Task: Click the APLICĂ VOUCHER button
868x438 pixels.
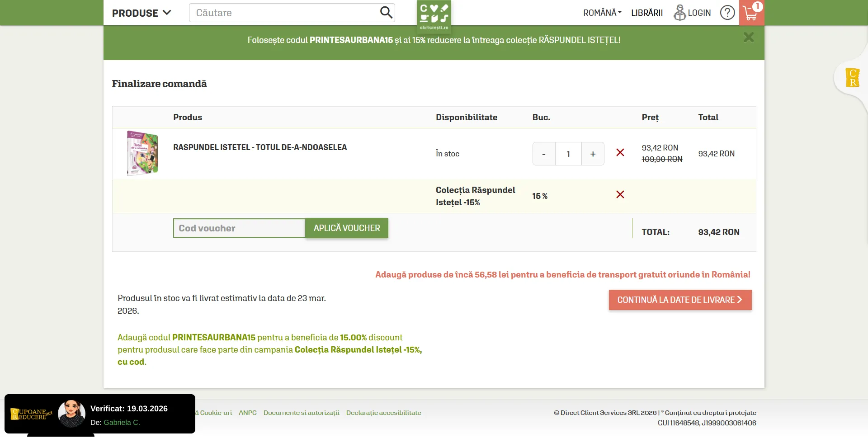Action: pos(347,228)
